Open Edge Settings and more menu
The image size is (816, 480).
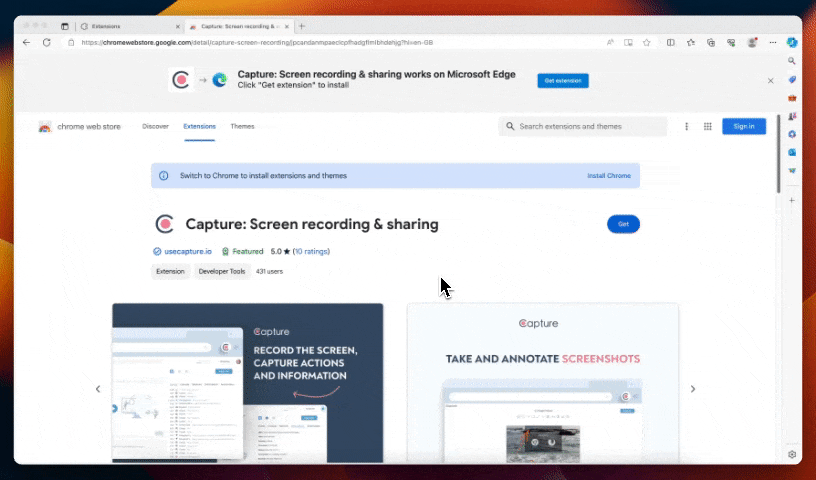(771, 43)
